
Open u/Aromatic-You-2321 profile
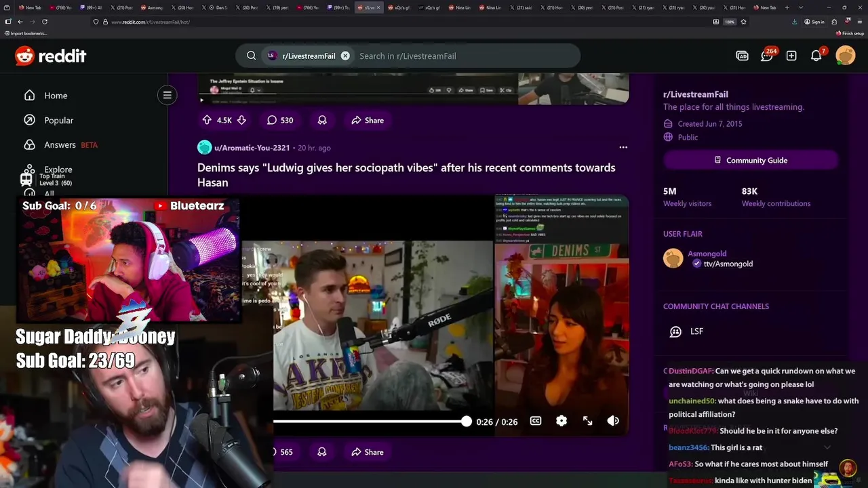[252, 148]
